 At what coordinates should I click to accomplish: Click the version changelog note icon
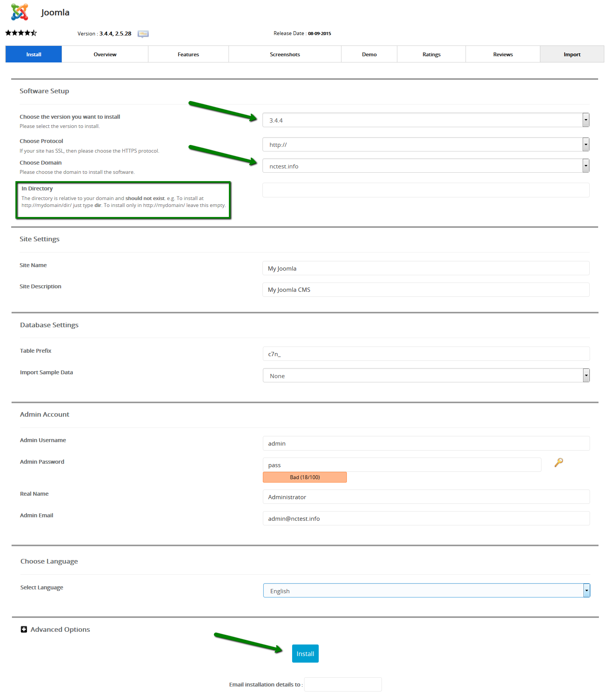(143, 34)
